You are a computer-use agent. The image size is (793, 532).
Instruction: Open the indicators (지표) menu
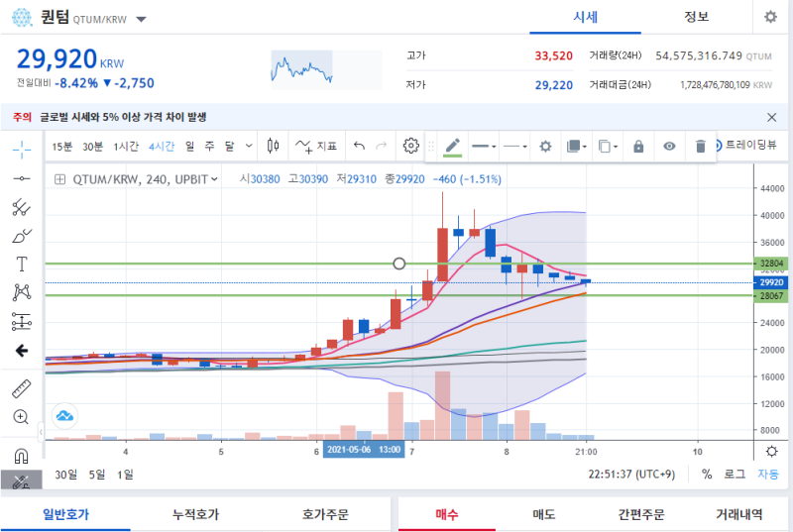[x=316, y=147]
